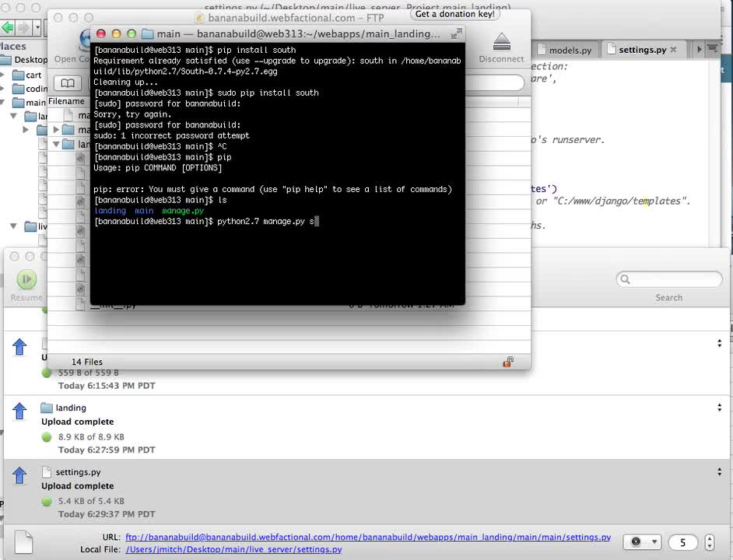
Task: Click the magnifier icon in Transfers search
Action: (x=625, y=279)
